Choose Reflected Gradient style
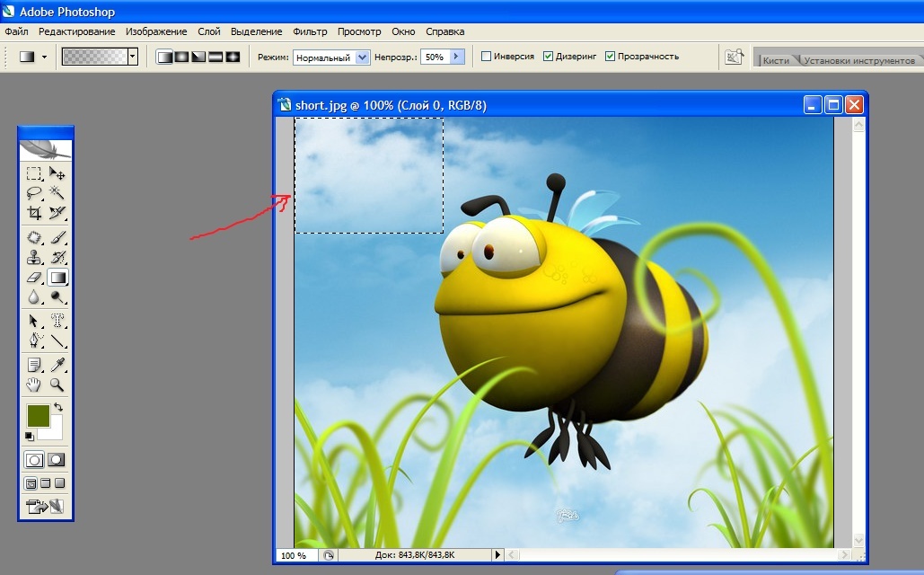Image resolution: width=924 pixels, height=575 pixels. (x=216, y=57)
